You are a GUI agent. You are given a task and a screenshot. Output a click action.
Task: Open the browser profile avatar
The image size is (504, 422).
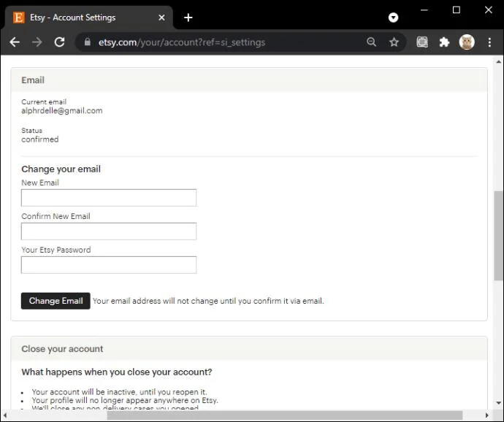click(467, 42)
